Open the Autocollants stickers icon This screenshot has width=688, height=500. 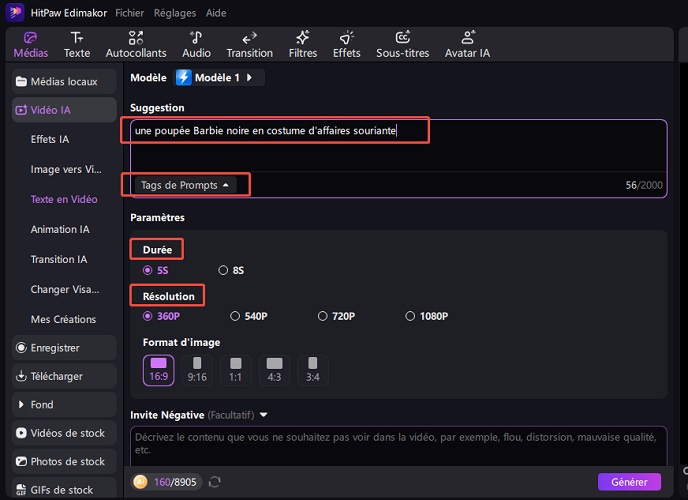pos(136,38)
